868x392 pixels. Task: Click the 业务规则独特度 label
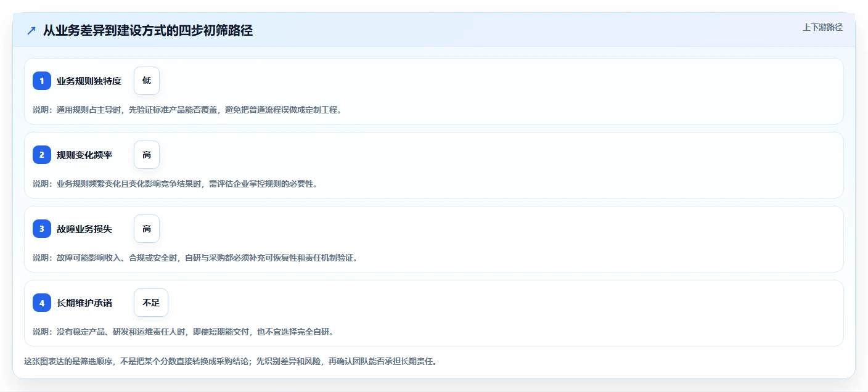89,81
